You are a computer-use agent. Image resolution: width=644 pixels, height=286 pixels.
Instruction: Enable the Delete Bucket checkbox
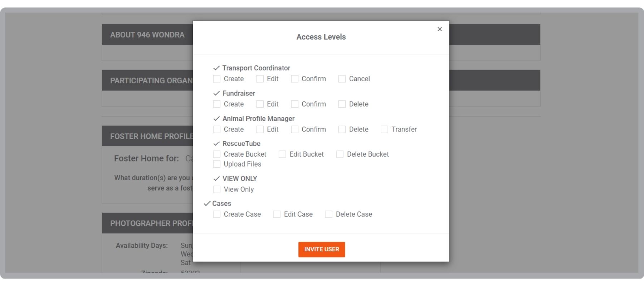tap(340, 154)
